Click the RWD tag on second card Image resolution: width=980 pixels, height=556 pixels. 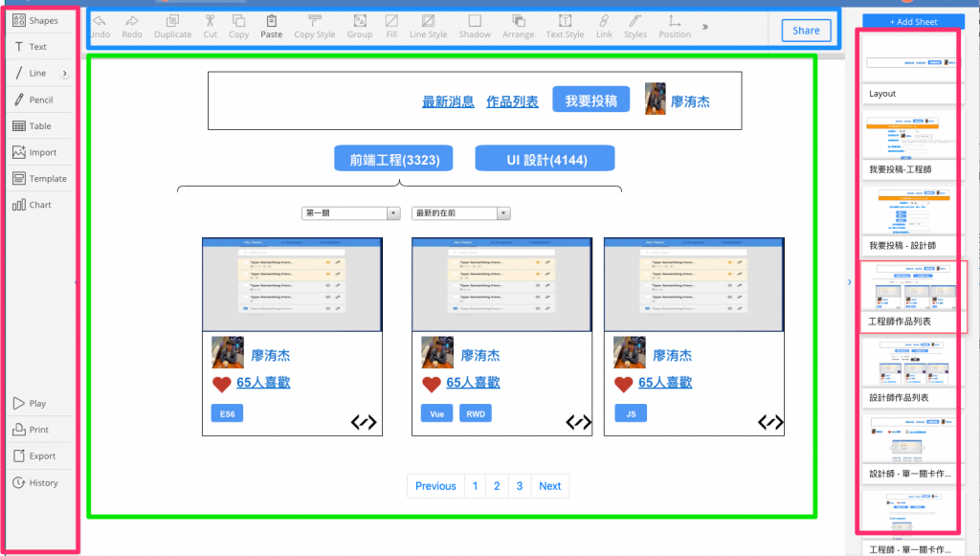(x=476, y=413)
